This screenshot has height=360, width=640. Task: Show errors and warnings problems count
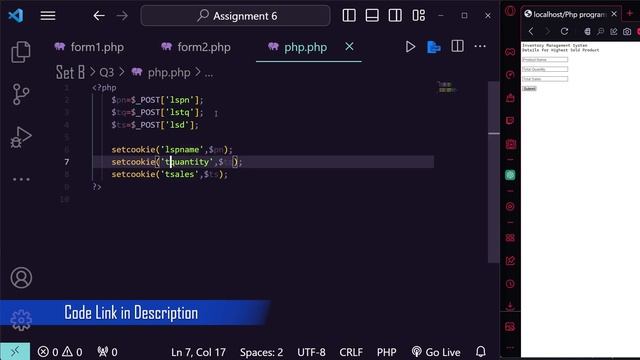pyautogui.click(x=60, y=352)
